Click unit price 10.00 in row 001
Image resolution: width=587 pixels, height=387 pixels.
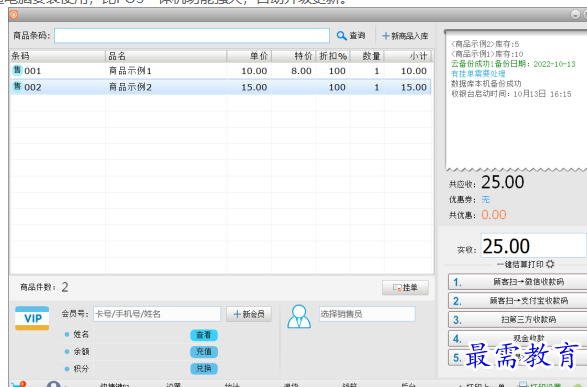(254, 71)
